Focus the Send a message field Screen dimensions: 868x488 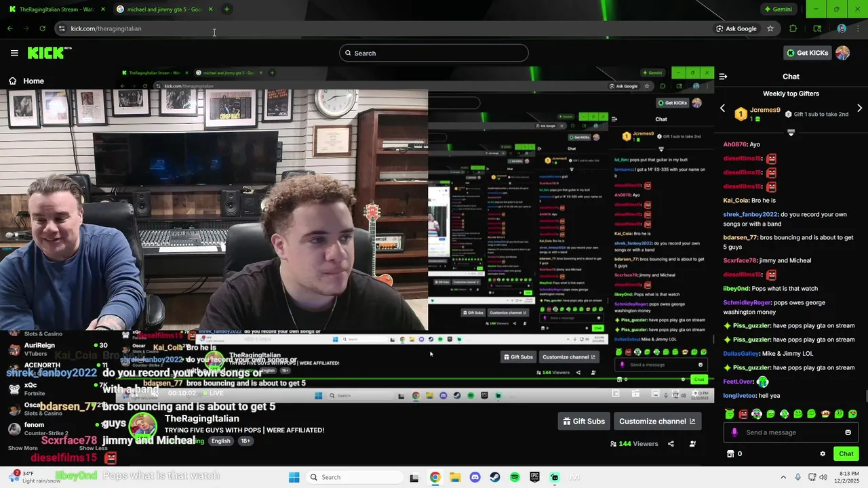(791, 432)
